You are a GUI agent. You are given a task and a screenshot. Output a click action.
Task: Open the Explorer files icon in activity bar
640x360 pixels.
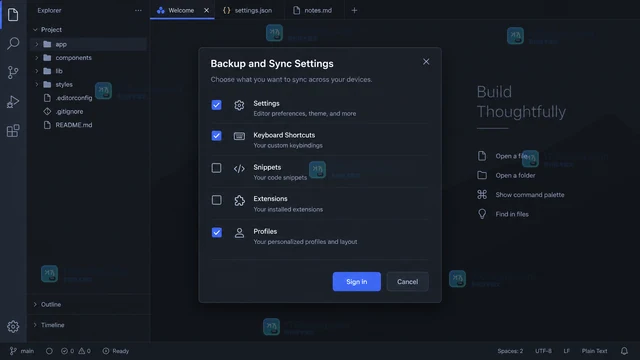(x=13, y=15)
